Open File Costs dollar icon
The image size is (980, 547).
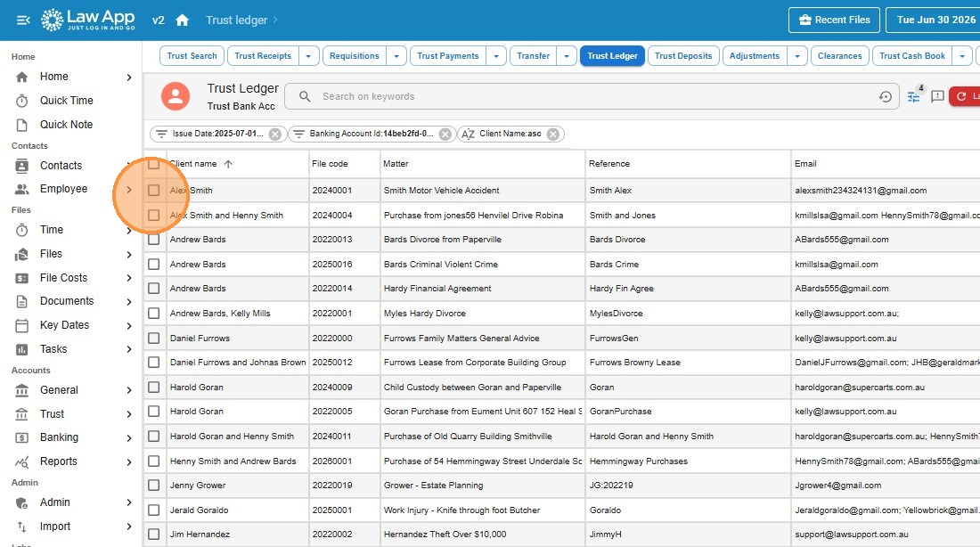pos(22,278)
